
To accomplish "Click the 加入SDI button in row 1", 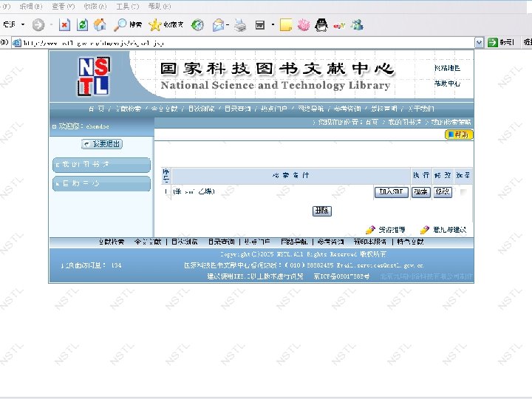I will point(391,192).
